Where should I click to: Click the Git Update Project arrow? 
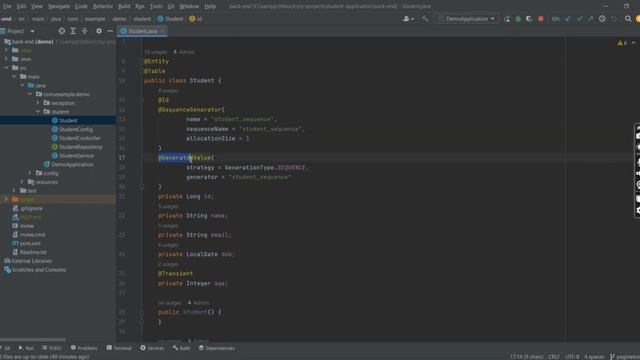pyautogui.click(x=568, y=19)
